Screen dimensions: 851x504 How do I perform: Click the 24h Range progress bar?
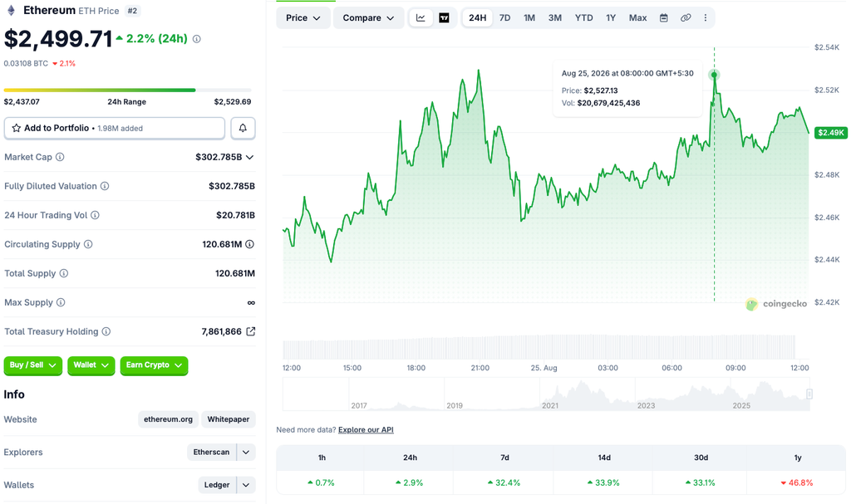(127, 90)
